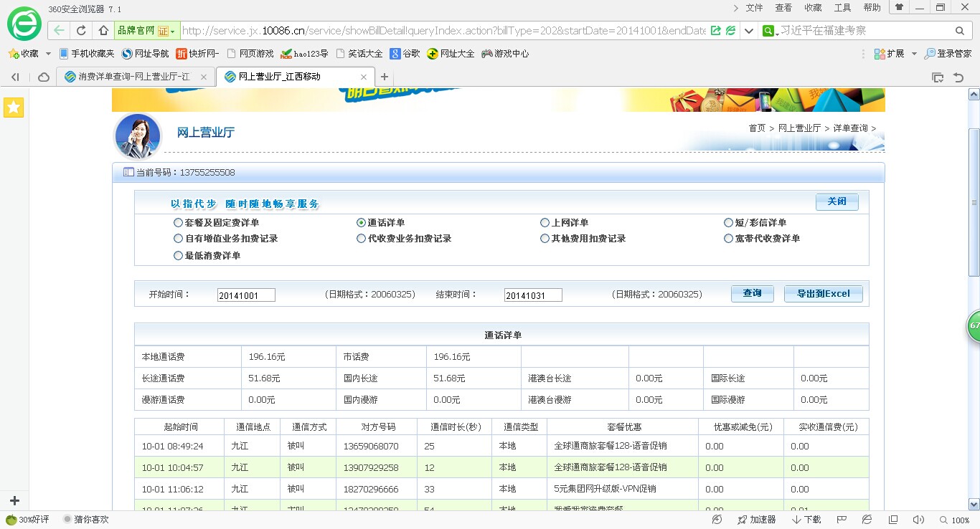
Task: Go to the browser home page icon
Action: pyautogui.click(x=103, y=31)
